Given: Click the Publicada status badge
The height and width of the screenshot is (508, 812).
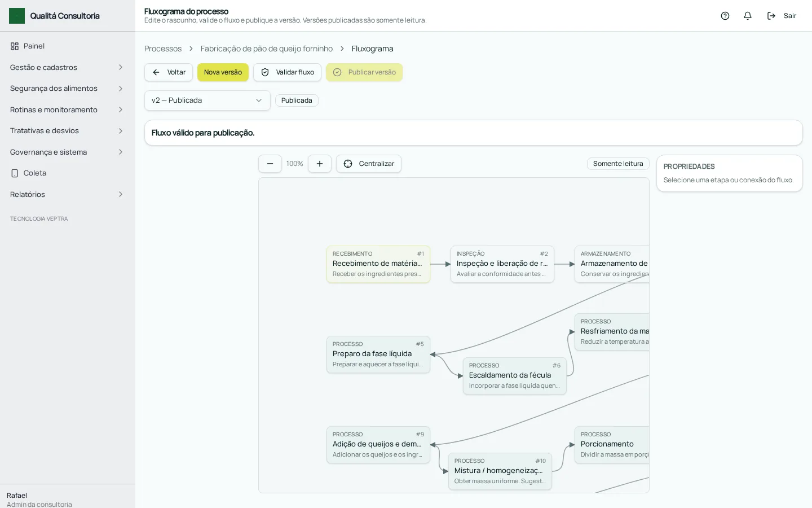Looking at the screenshot, I should [x=297, y=100].
